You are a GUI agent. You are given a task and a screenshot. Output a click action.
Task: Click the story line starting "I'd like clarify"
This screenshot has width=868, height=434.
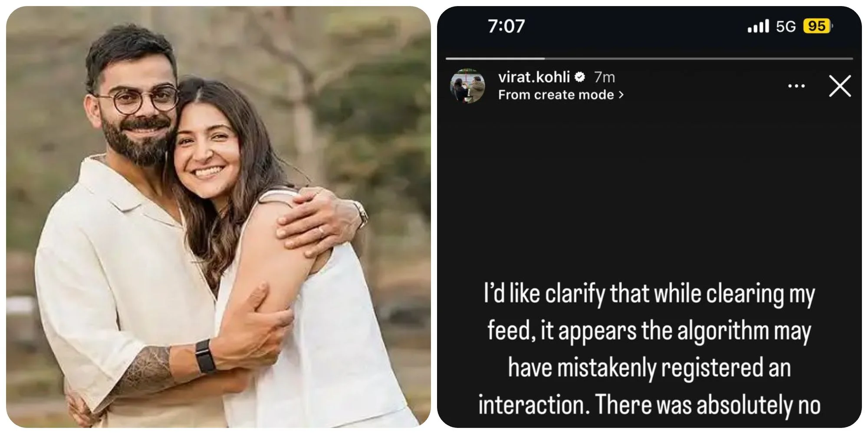tap(649, 294)
